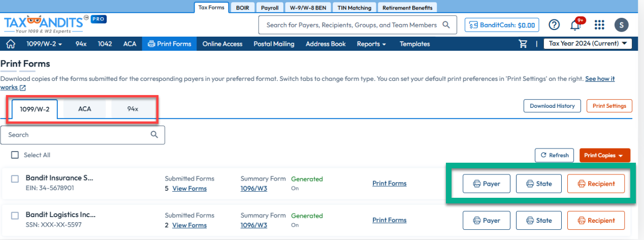
Task: Open the help question mark icon
Action: [x=554, y=25]
